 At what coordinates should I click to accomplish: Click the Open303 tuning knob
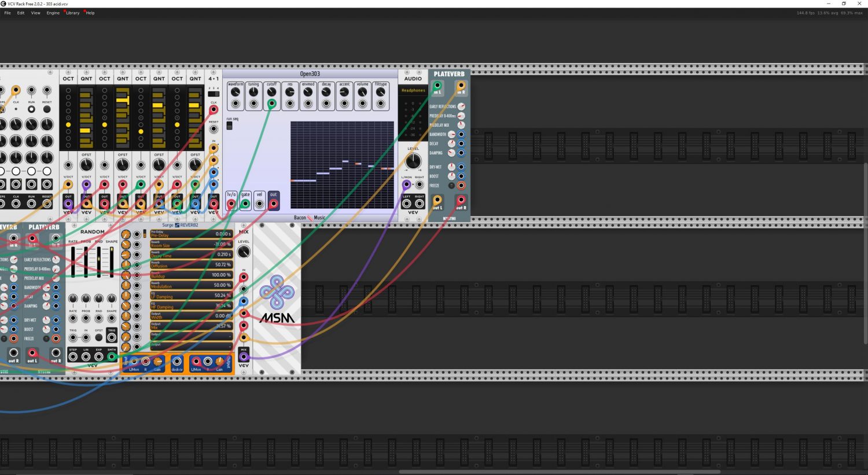(x=253, y=92)
